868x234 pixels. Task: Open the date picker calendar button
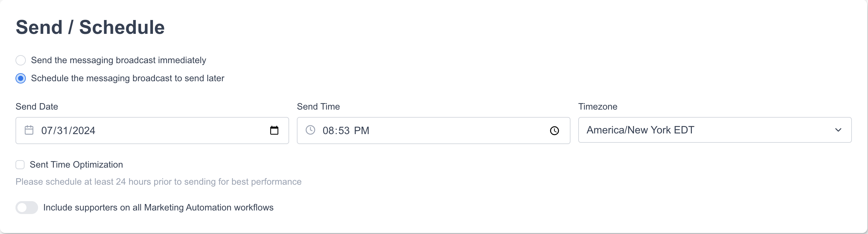point(274,130)
